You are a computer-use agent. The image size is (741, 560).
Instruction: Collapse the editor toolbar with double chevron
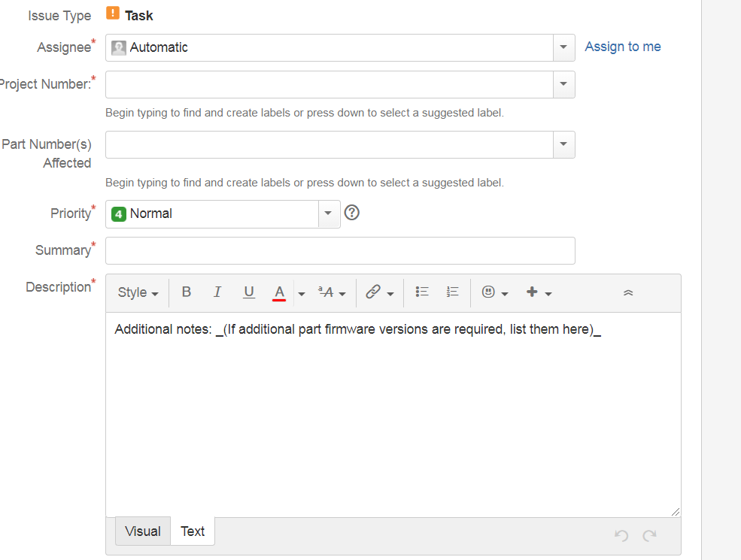pyautogui.click(x=628, y=292)
